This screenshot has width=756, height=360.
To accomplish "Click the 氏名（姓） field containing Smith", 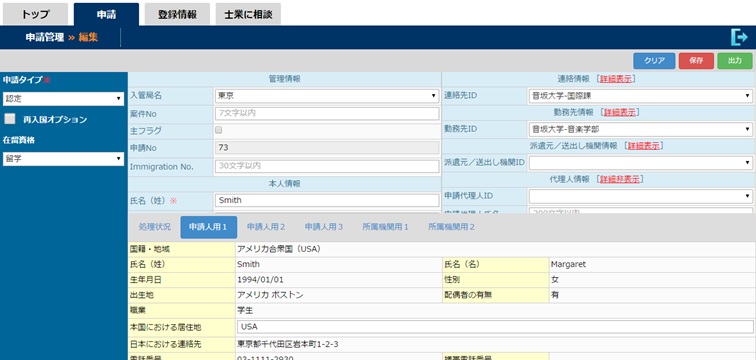I will click(326, 200).
